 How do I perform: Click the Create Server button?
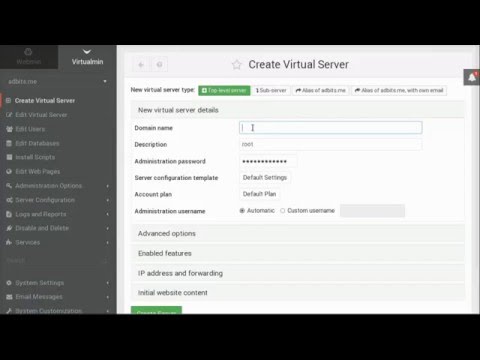tap(156, 311)
